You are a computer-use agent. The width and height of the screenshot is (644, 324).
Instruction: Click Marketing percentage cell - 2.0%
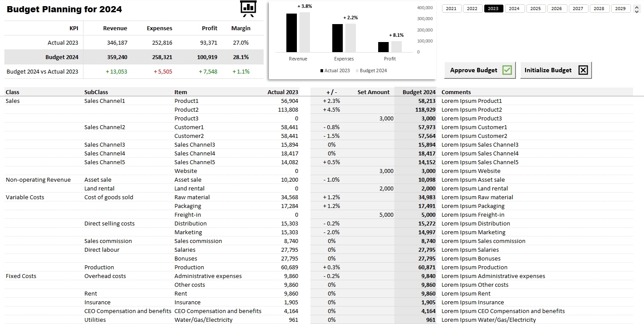pyautogui.click(x=331, y=232)
